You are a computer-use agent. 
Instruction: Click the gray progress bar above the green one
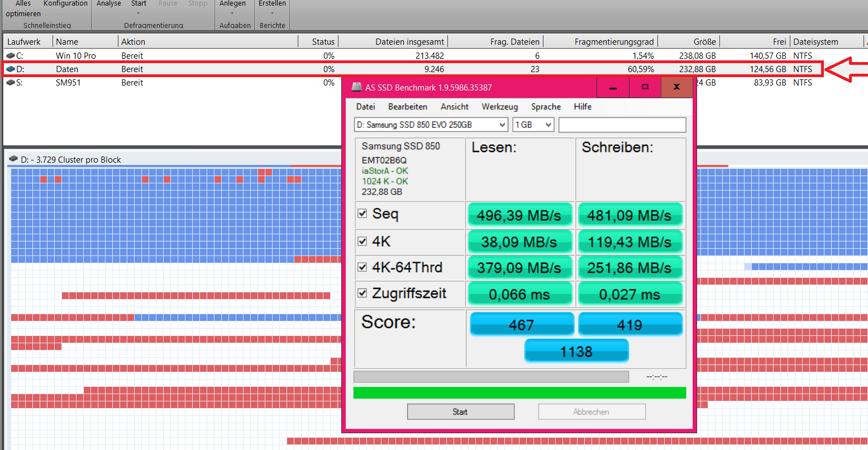click(491, 376)
